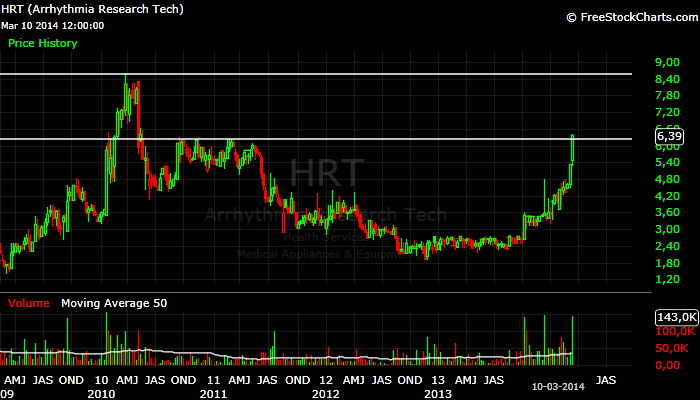The width and height of the screenshot is (700, 400).
Task: Click the 2,40 price axis label
Action: [x=667, y=246]
